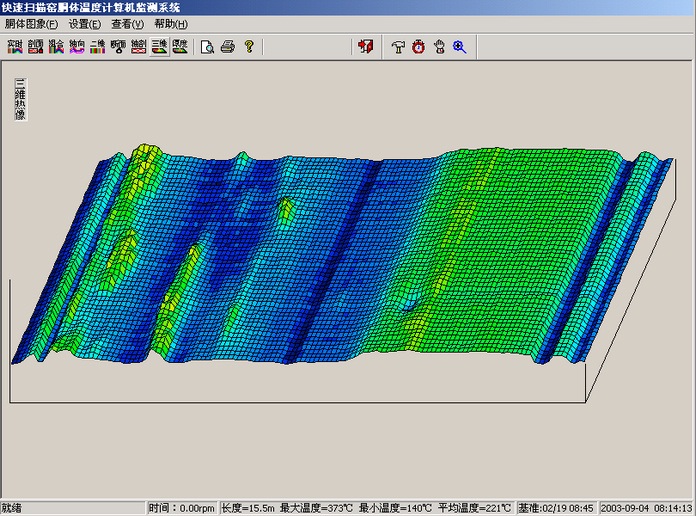Screen dimensions: 696x516
Task: Click the 实时 real-time view toolbar icon
Action: [x=15, y=46]
